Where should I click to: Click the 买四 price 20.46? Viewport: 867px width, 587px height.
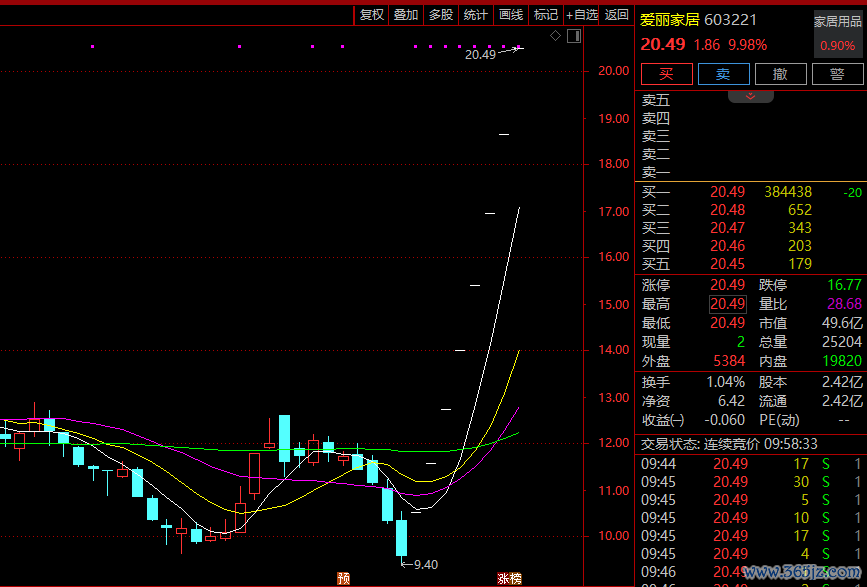[728, 246]
